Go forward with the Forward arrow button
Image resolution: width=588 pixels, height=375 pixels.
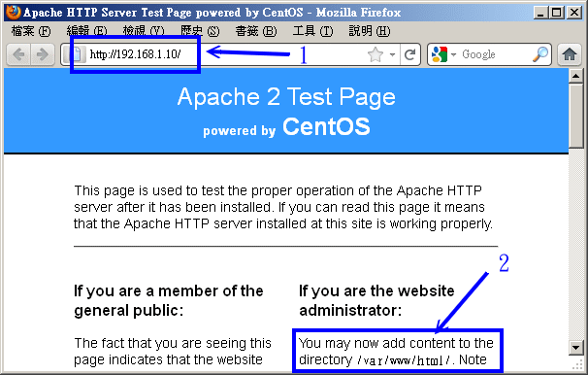(43, 54)
